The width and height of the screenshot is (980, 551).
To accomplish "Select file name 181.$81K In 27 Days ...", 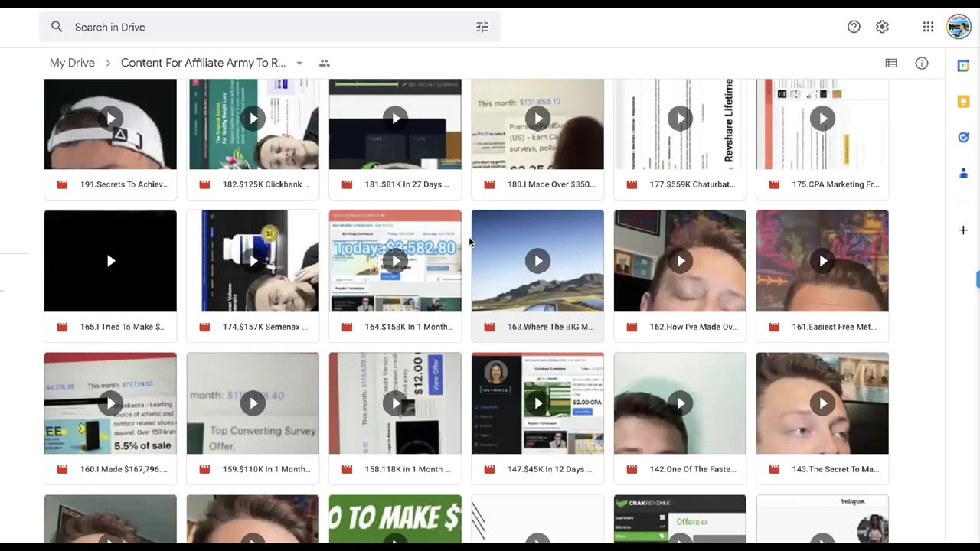I will coord(407,184).
